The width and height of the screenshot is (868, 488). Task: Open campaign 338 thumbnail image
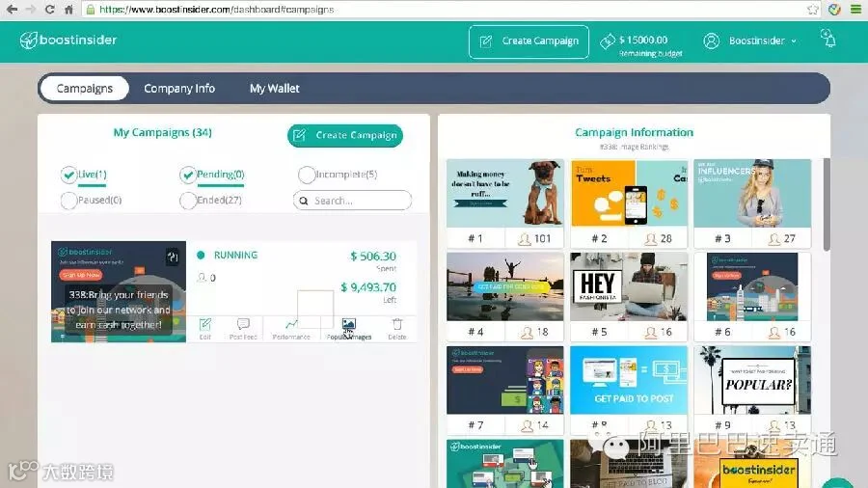pyautogui.click(x=119, y=291)
